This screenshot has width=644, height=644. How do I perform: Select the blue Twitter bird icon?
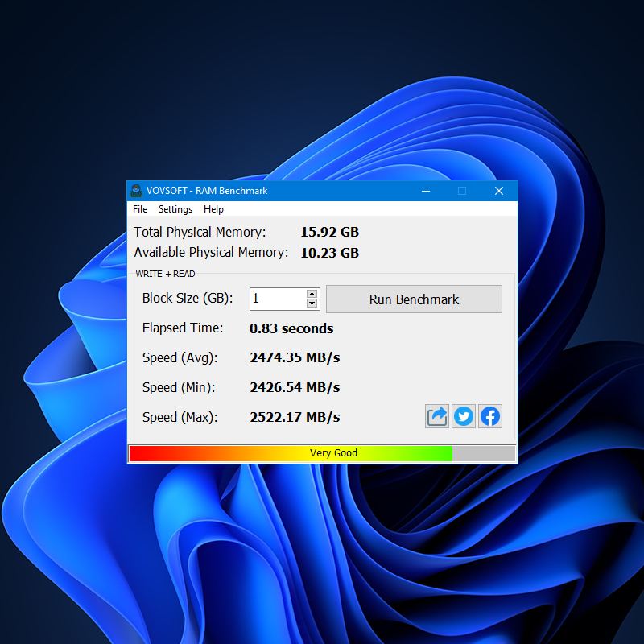[x=464, y=416]
